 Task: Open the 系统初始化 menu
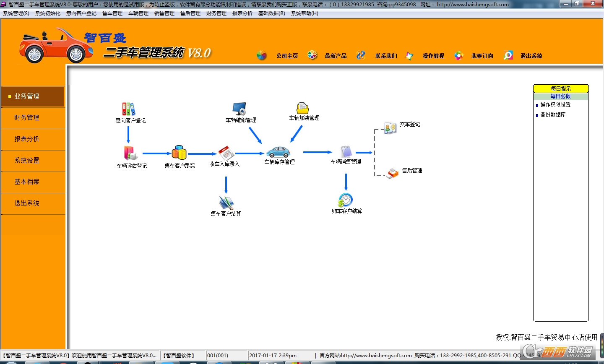pos(48,13)
